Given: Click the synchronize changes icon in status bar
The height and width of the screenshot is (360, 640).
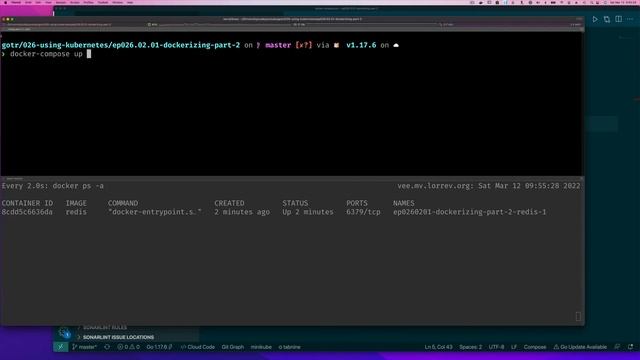Looking at the screenshot, I should [x=107, y=347].
